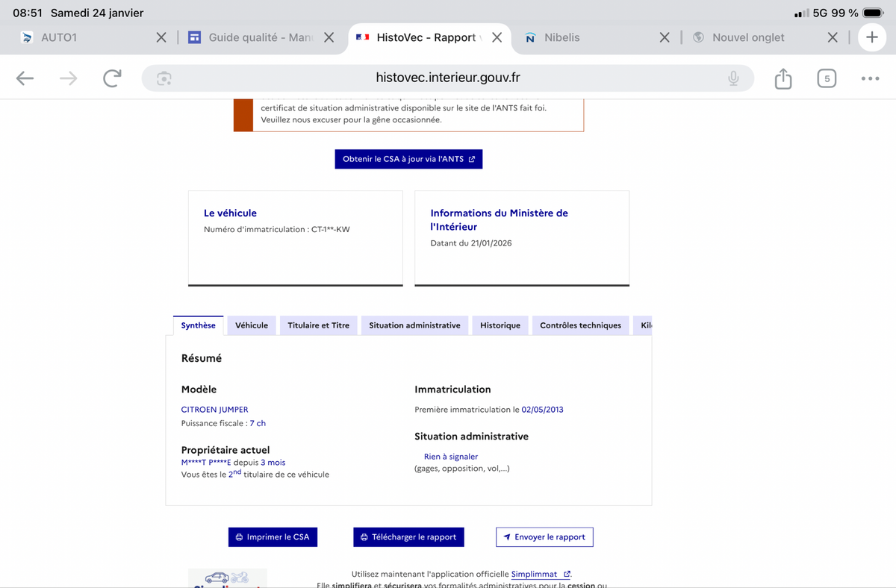Click Obtenir le CSA à jour via l'ANTS

tap(408, 159)
